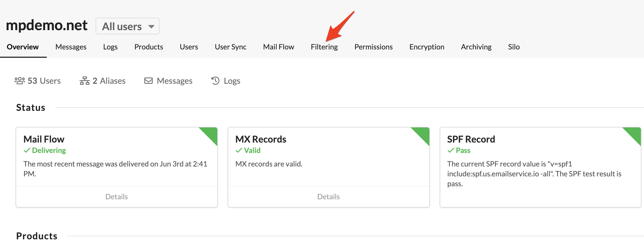
Task: Open the Archiving tab
Action: (x=476, y=47)
